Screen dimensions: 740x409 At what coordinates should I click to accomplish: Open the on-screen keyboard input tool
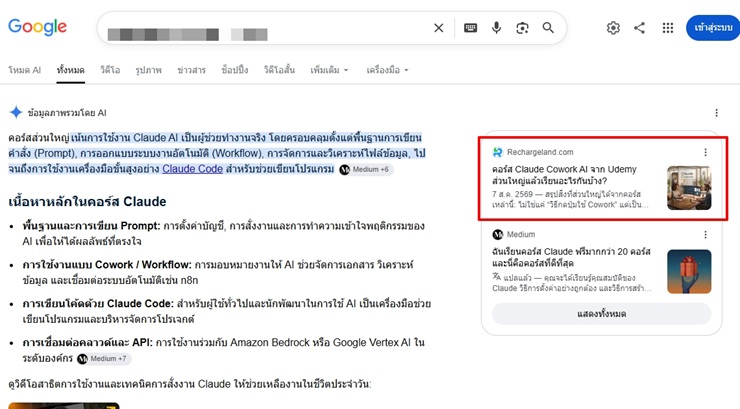click(471, 28)
